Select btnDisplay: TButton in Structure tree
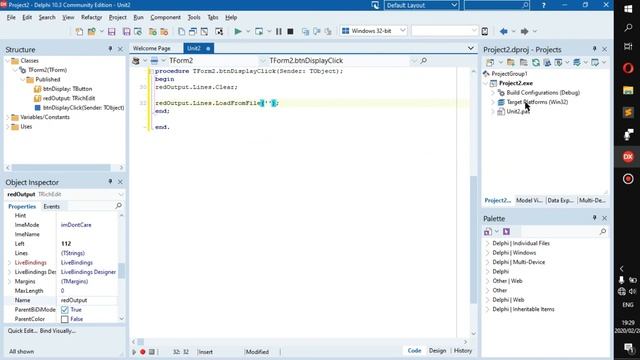Screen dimensions: 640x360 click(x=67, y=89)
